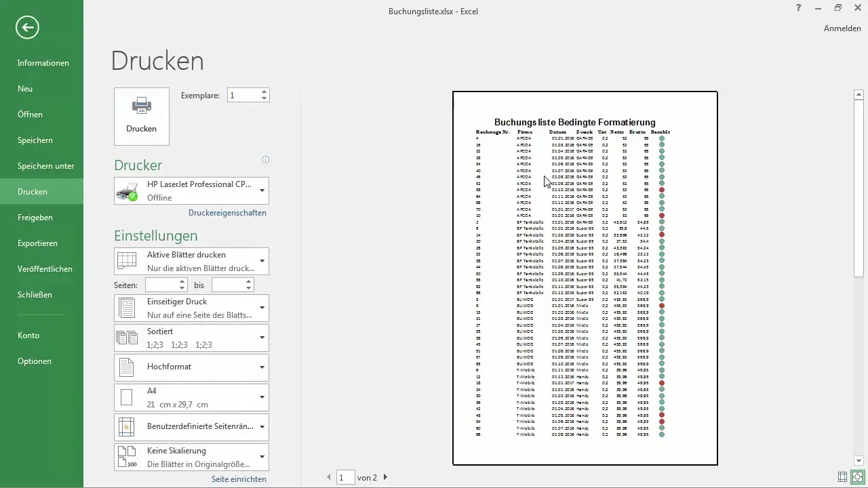Go to next preview page arrow
This screenshot has height=488, width=868.
tap(385, 478)
